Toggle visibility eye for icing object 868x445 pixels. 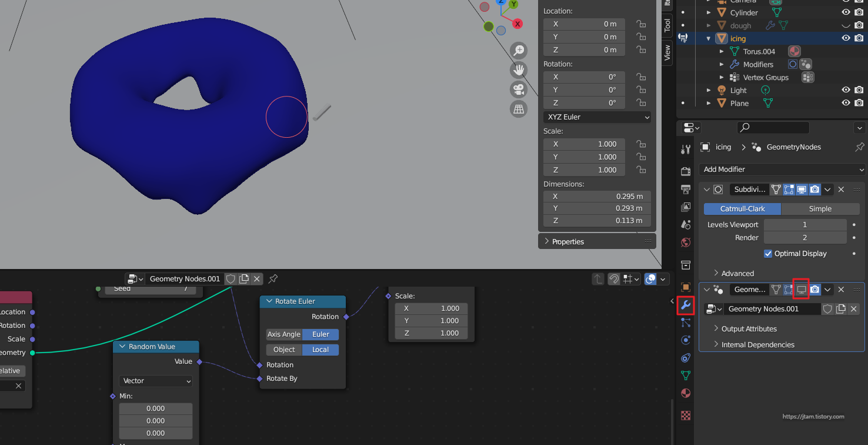pyautogui.click(x=846, y=38)
